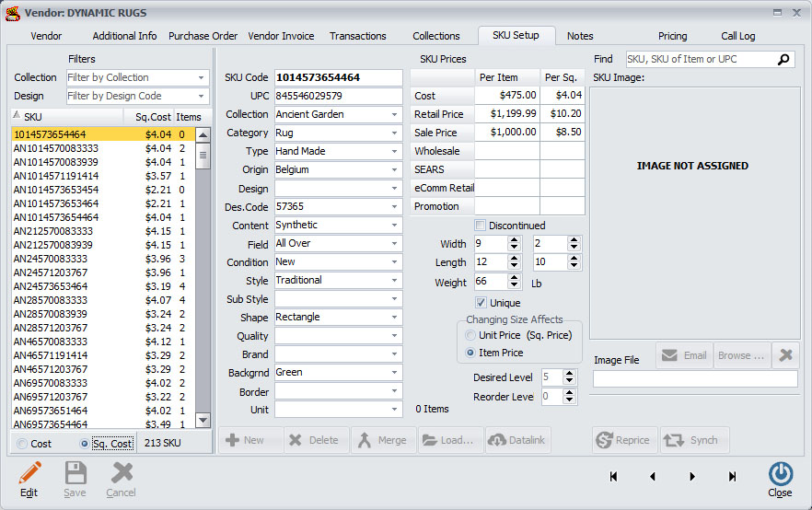Viewport: 812px width, 510px height.
Task: Select the Cost radio below SKU list
Action: click(22, 444)
